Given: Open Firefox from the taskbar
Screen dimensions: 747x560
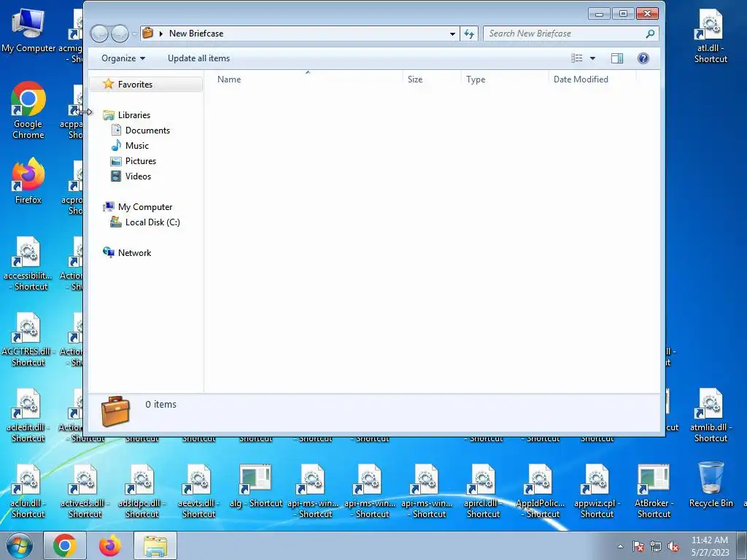Looking at the screenshot, I should coord(109,545).
